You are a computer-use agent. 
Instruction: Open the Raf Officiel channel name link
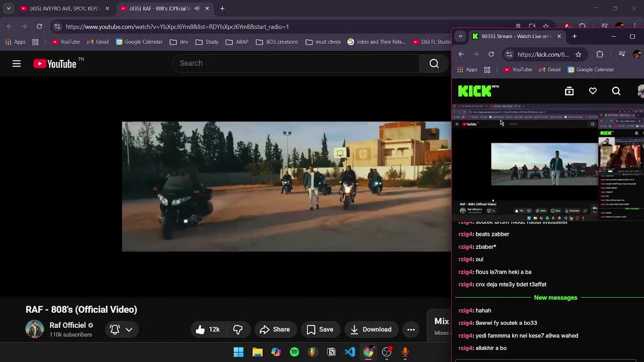[x=67, y=325]
